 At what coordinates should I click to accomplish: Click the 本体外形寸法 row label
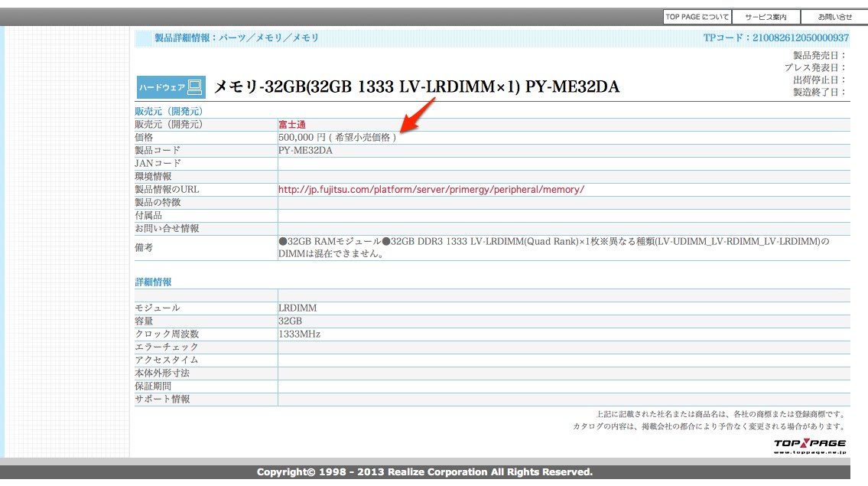coord(162,373)
